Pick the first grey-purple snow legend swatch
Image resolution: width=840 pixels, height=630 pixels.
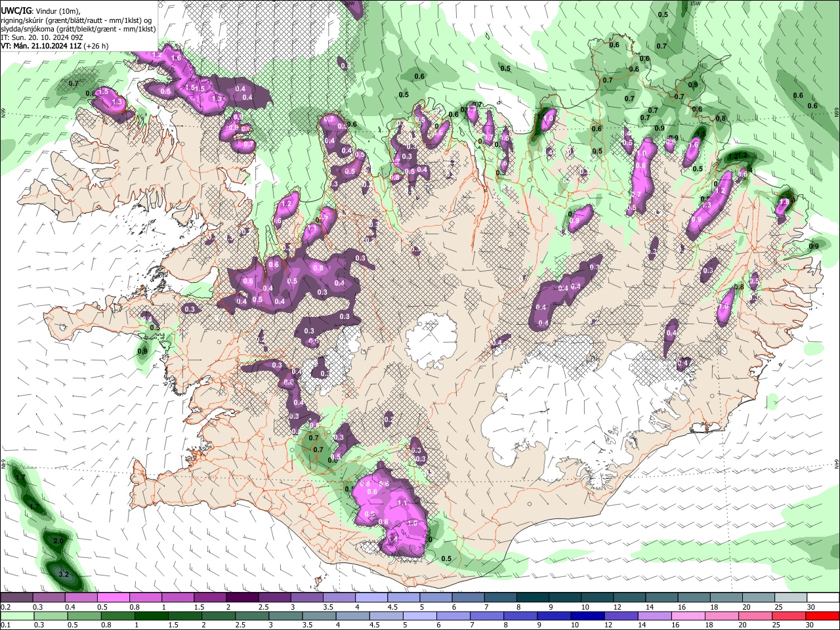16,598
